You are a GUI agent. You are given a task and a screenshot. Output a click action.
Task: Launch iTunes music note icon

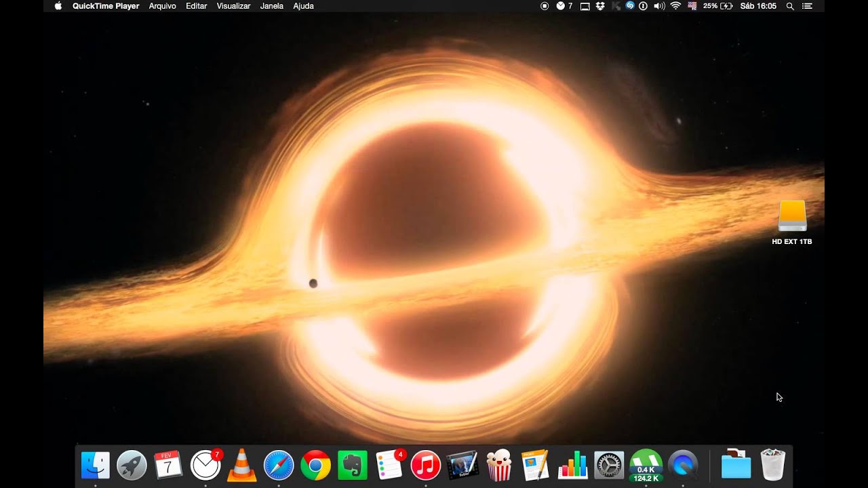click(x=426, y=466)
